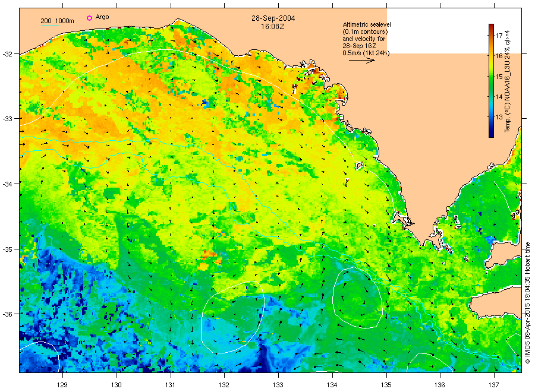Click latitude label -34
Screen dimensions: 535x392
point(8,184)
